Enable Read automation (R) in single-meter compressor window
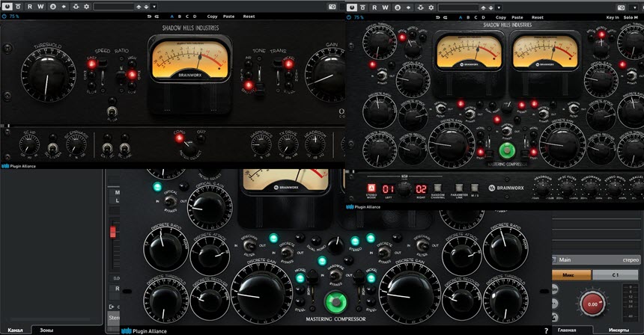644x335 pixels. [30, 7]
